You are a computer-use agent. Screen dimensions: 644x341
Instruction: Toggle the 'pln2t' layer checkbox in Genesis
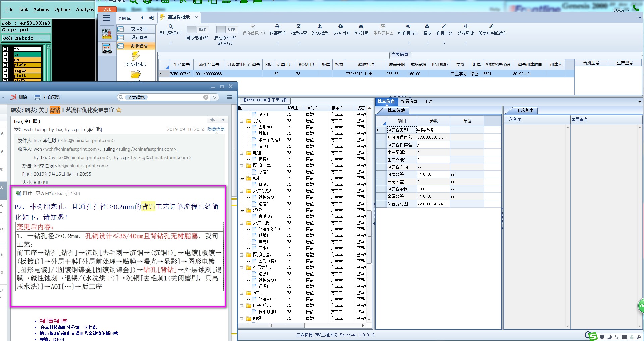click(5, 65)
